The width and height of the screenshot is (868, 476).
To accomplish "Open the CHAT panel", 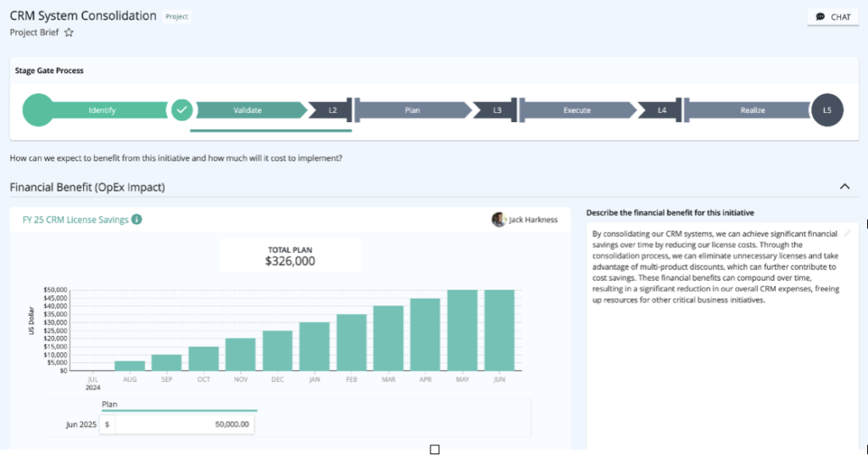I will click(832, 17).
